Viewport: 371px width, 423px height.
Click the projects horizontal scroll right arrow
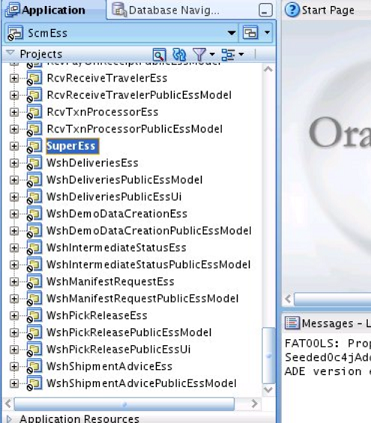(255, 404)
